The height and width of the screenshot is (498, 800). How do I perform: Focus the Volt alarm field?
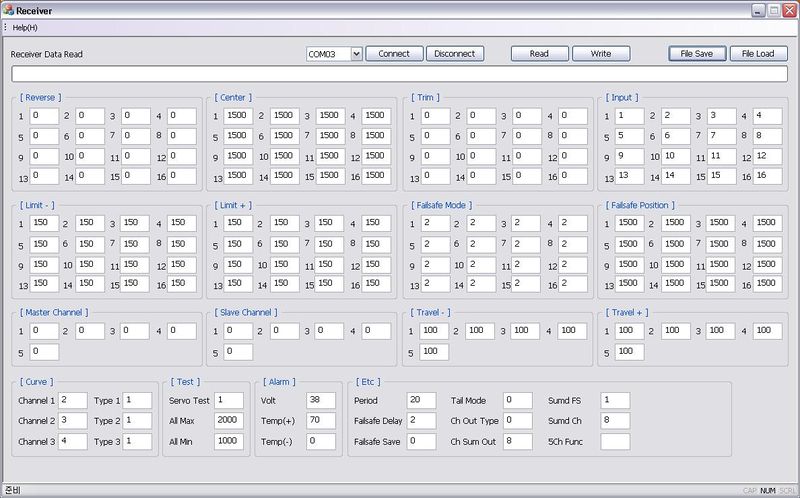[x=320, y=401]
